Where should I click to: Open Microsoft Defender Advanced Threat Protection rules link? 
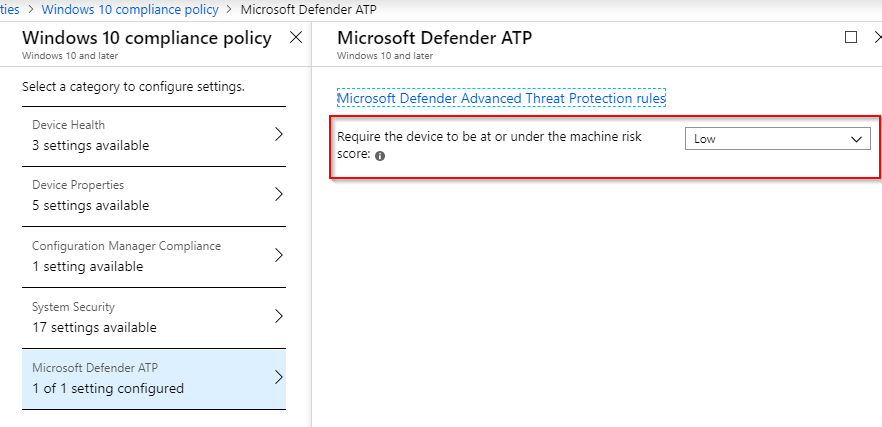[x=501, y=99]
